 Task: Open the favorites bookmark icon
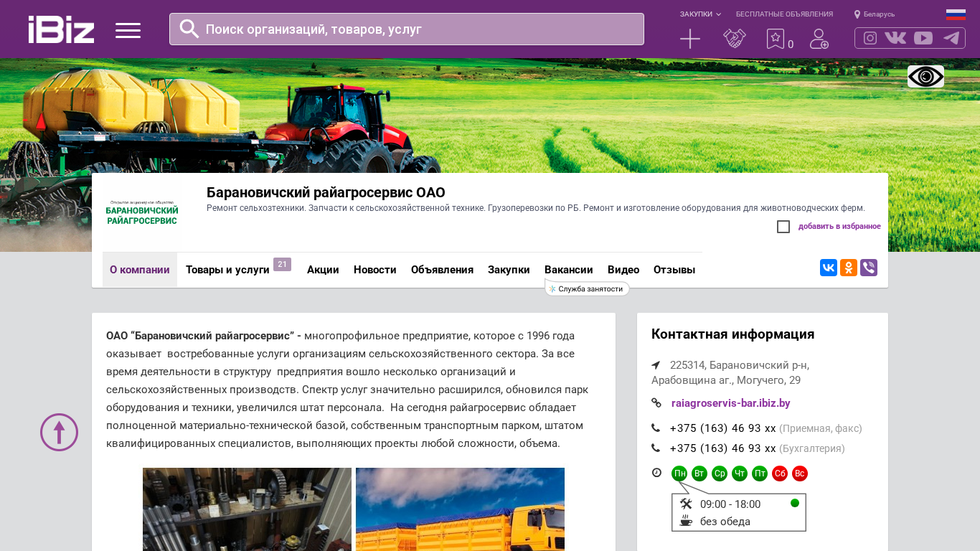click(x=775, y=39)
